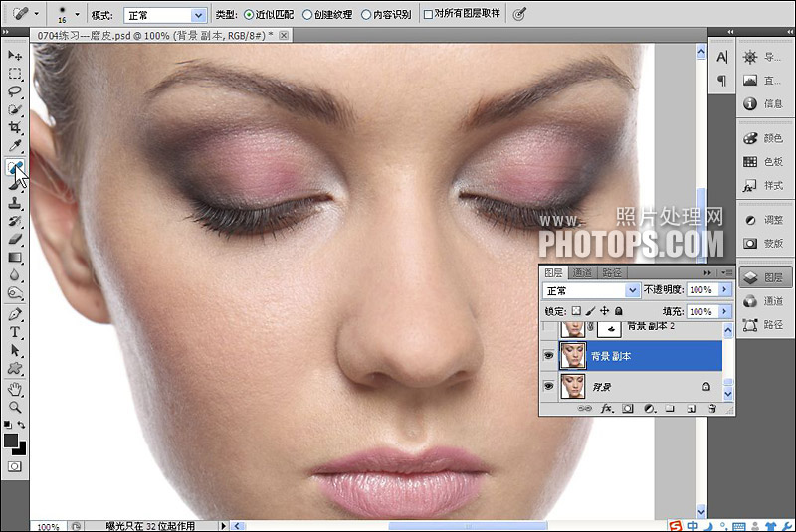796x532 pixels.
Task: Open the 模式 dropdown in options bar
Action: click(165, 15)
